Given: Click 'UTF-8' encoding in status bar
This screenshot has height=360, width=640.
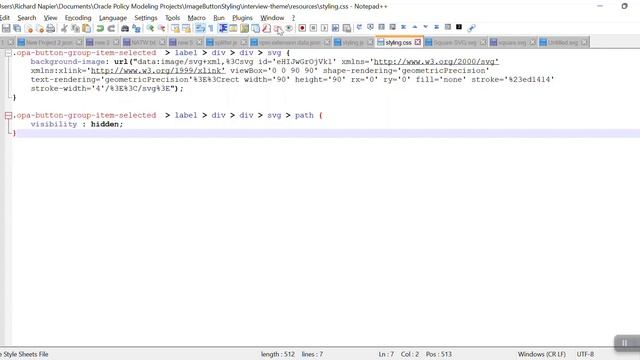Looking at the screenshot, I should point(585,354).
